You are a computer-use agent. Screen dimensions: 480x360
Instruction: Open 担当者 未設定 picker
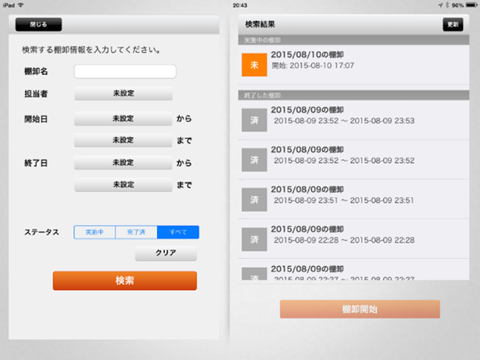tap(123, 93)
